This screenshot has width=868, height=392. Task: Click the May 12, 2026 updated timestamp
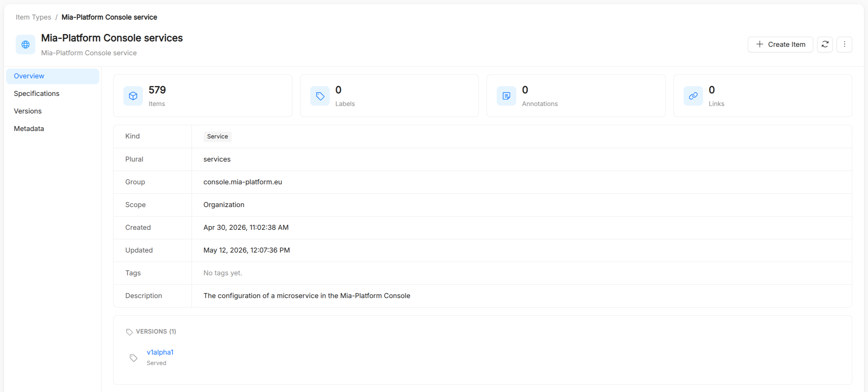[246, 250]
